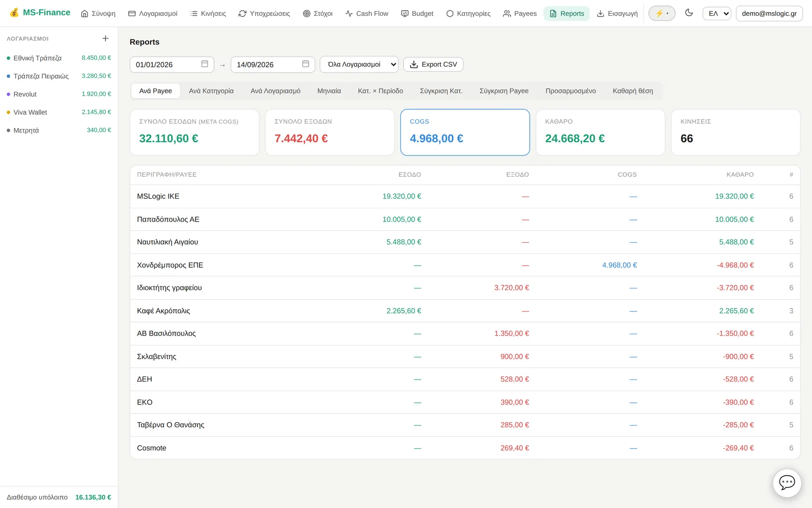Expand the Όλα Λογαριασμοί account filter

[359, 65]
